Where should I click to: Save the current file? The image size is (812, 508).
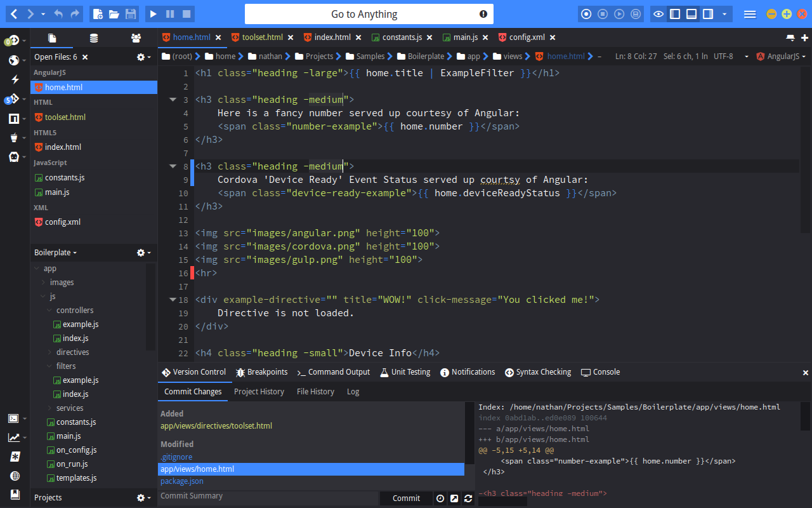[x=131, y=13]
